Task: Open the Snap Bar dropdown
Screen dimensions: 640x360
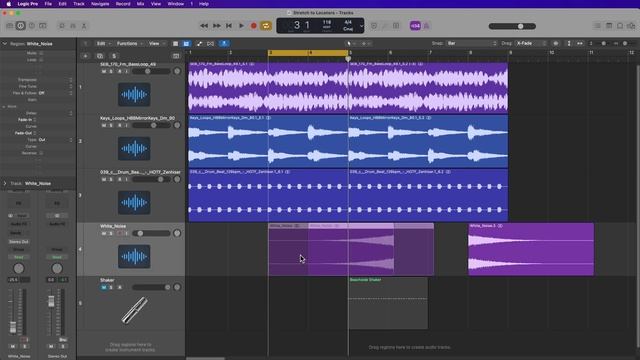Action: point(471,43)
